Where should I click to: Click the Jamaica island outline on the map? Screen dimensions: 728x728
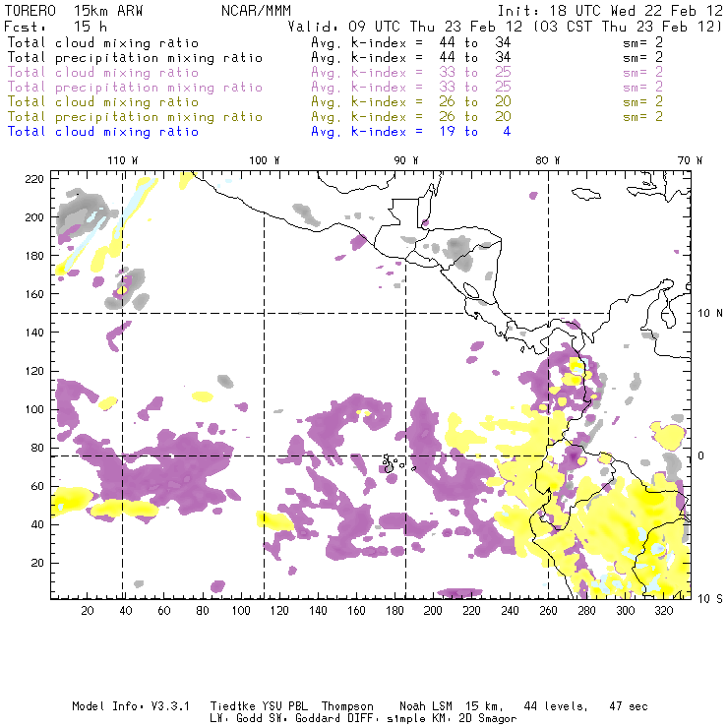point(586,194)
